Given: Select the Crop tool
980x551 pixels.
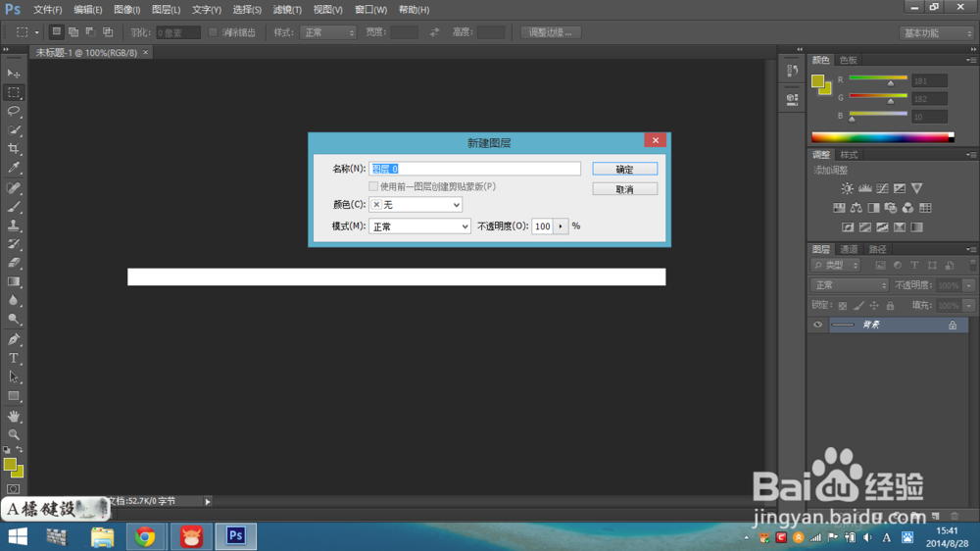Looking at the screenshot, I should (14, 149).
